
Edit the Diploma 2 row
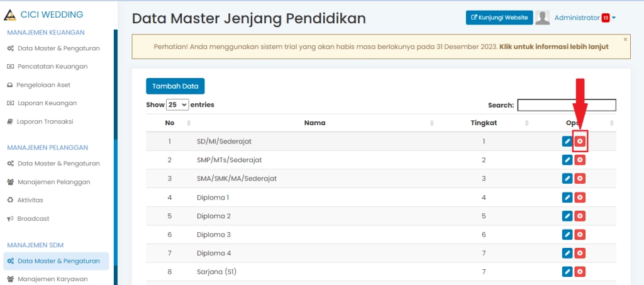tap(567, 216)
